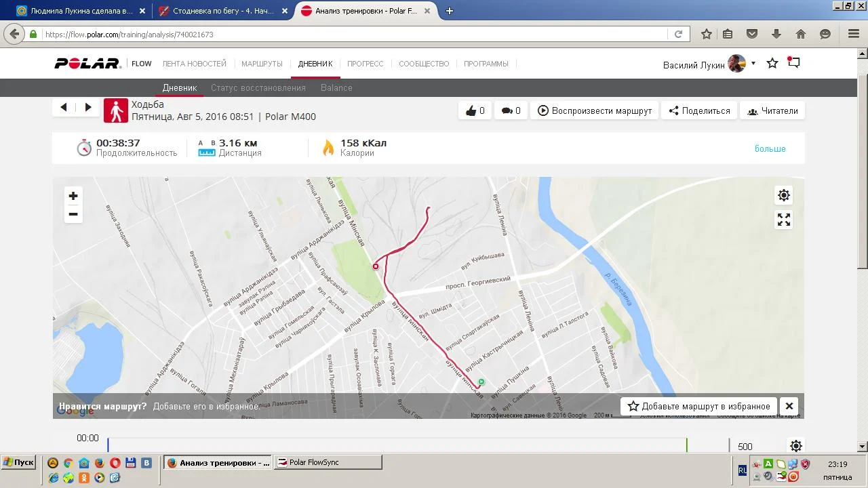Click the green start marker on the route
This screenshot has width=868, height=488.
(x=481, y=382)
